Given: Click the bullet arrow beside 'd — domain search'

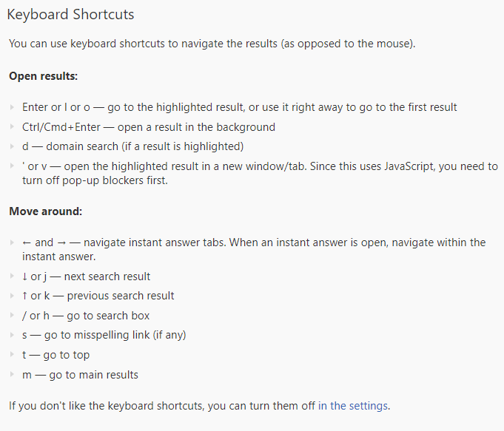Looking at the screenshot, I should point(13,146).
